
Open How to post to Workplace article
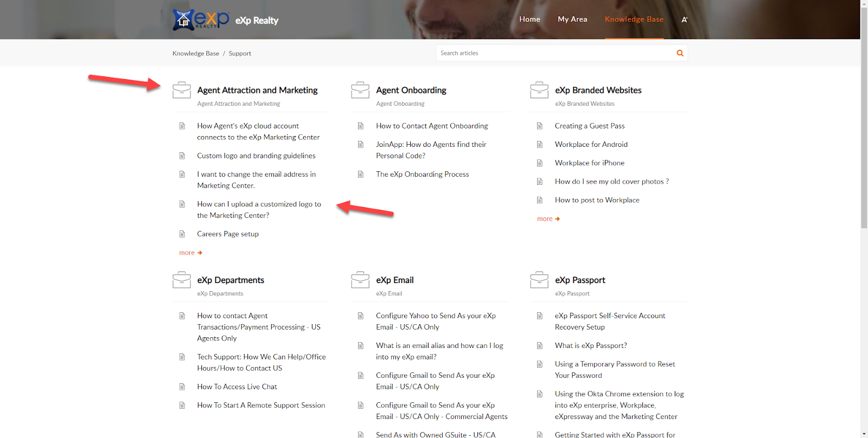597,200
